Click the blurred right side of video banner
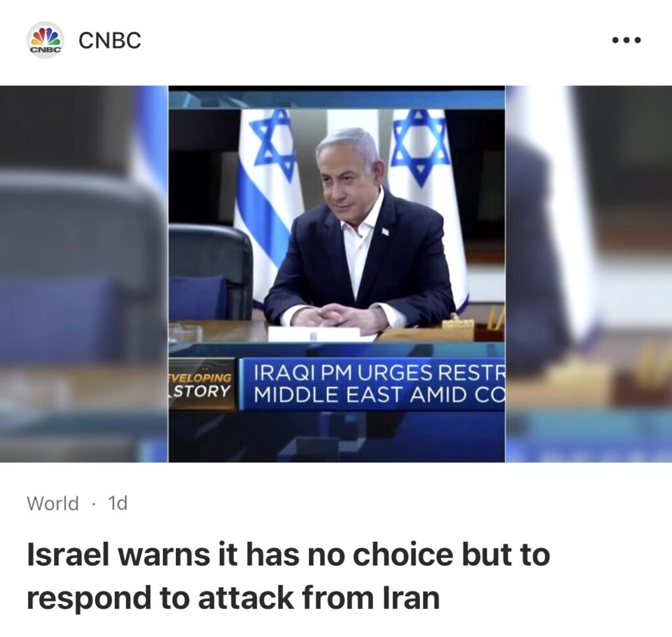The image size is (672, 637). [x=589, y=274]
